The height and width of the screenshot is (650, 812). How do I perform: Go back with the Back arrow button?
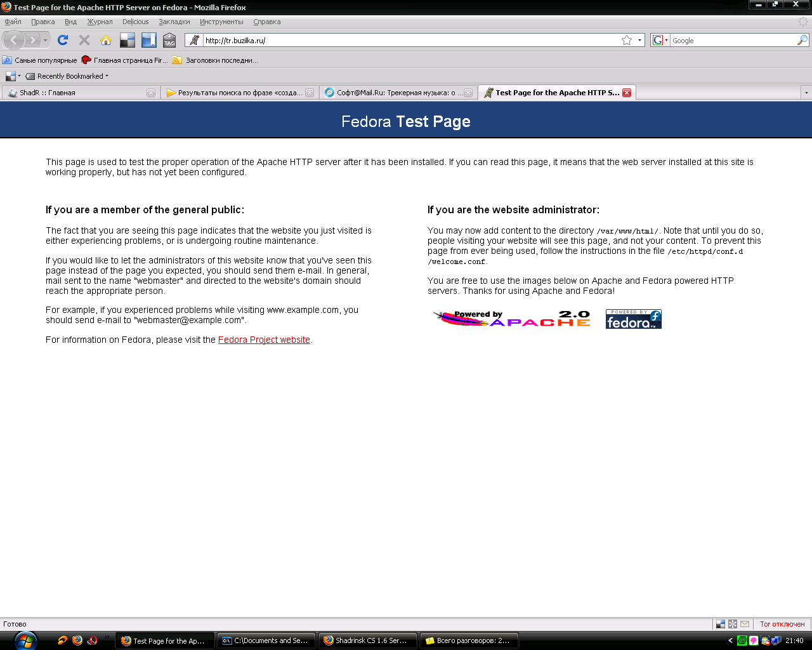click(x=14, y=40)
